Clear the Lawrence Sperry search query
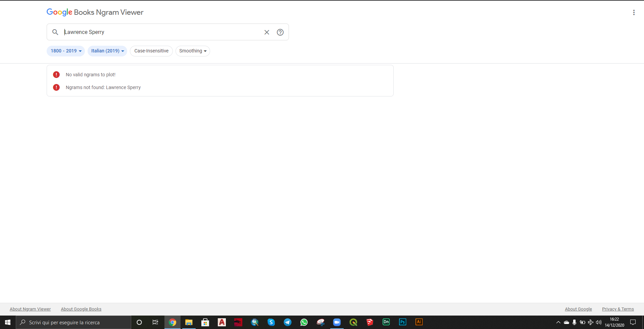644x329 pixels. 267,32
